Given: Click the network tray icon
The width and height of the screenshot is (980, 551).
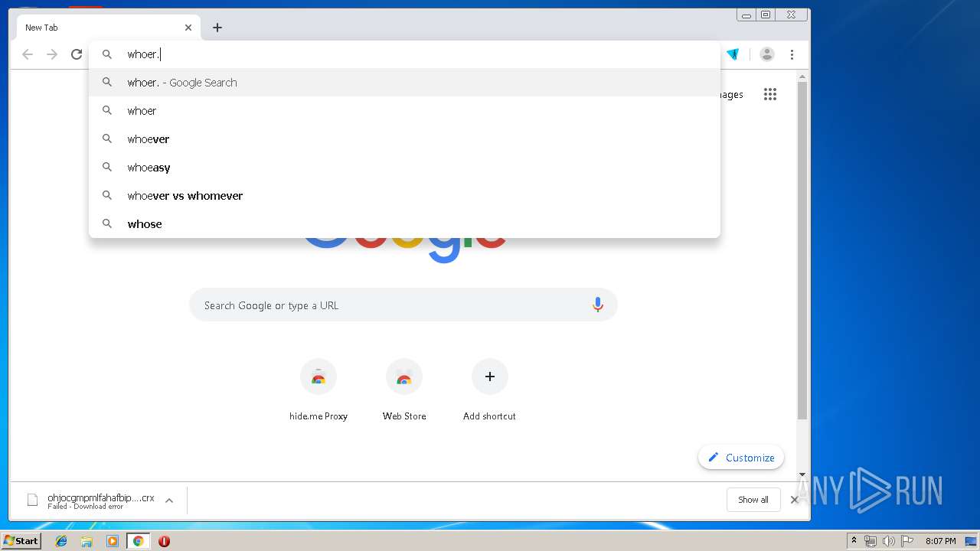Looking at the screenshot, I should point(871,541).
